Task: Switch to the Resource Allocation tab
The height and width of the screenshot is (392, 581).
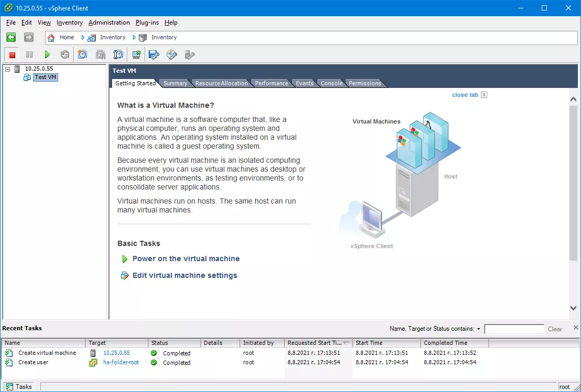Action: pyautogui.click(x=222, y=83)
